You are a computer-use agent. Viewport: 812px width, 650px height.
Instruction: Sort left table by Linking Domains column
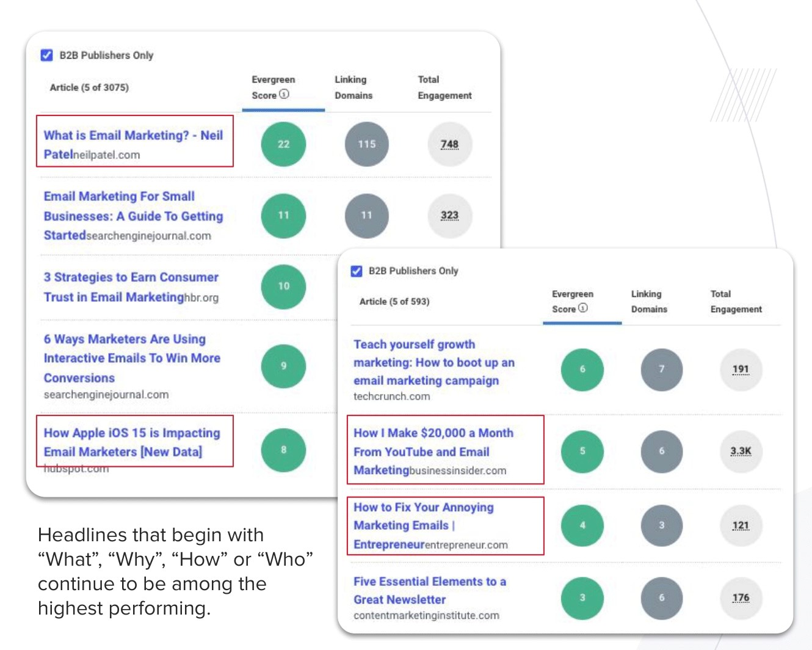(x=353, y=87)
